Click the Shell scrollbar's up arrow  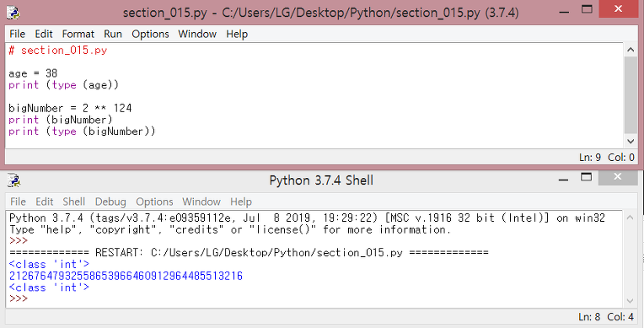pos(631,218)
